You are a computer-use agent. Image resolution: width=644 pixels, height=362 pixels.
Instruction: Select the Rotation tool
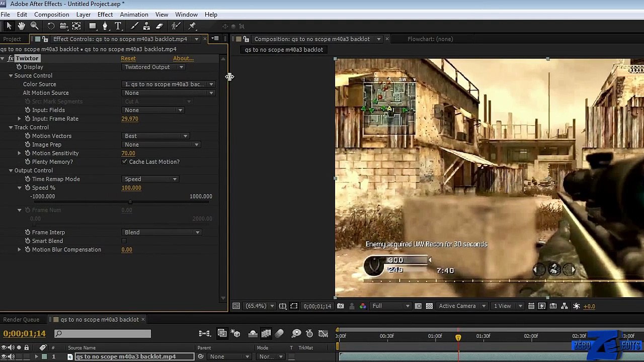click(51, 26)
